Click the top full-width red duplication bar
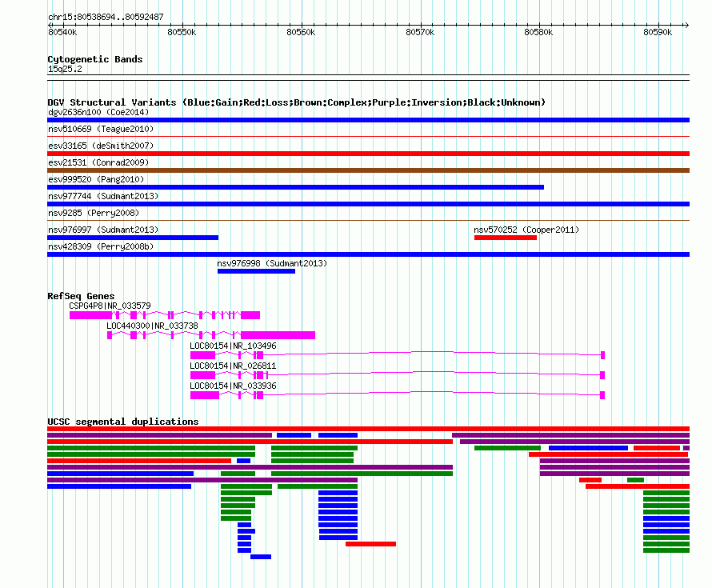 pos(368,429)
